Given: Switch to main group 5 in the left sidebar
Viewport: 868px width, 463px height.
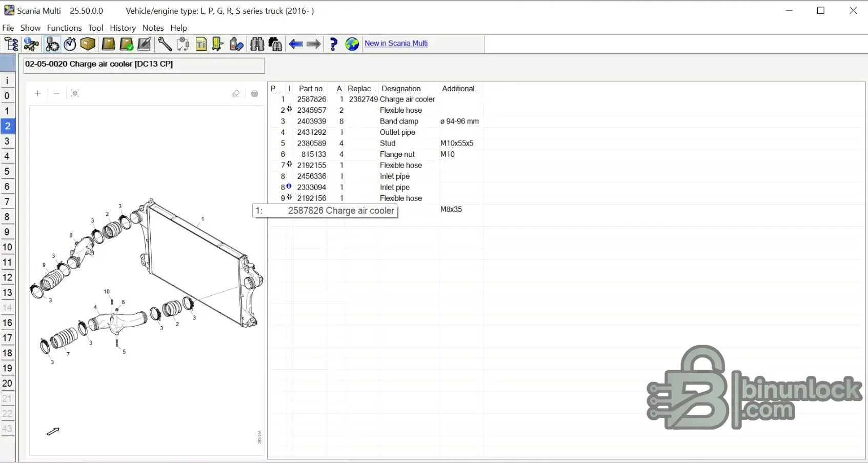Looking at the screenshot, I should [x=7, y=172].
